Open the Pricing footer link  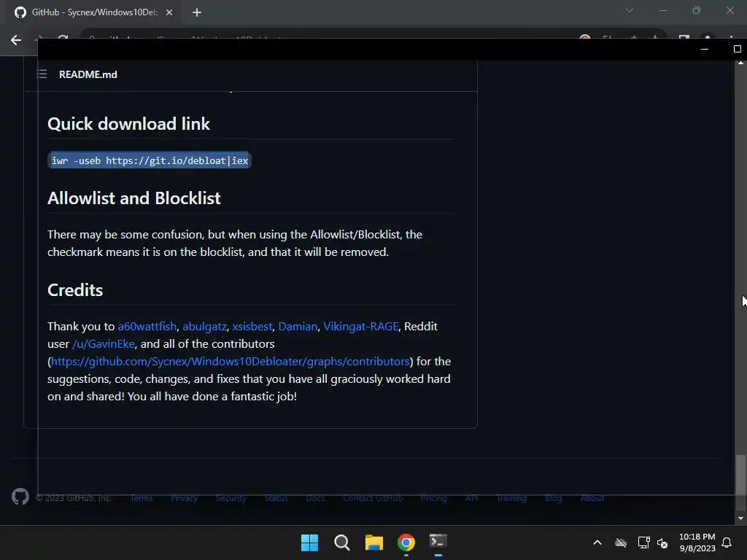[433, 498]
